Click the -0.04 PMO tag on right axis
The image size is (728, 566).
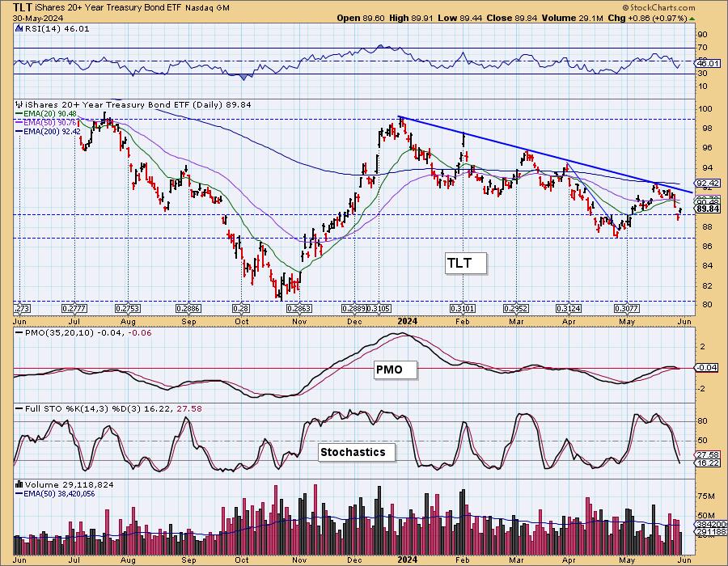click(708, 367)
